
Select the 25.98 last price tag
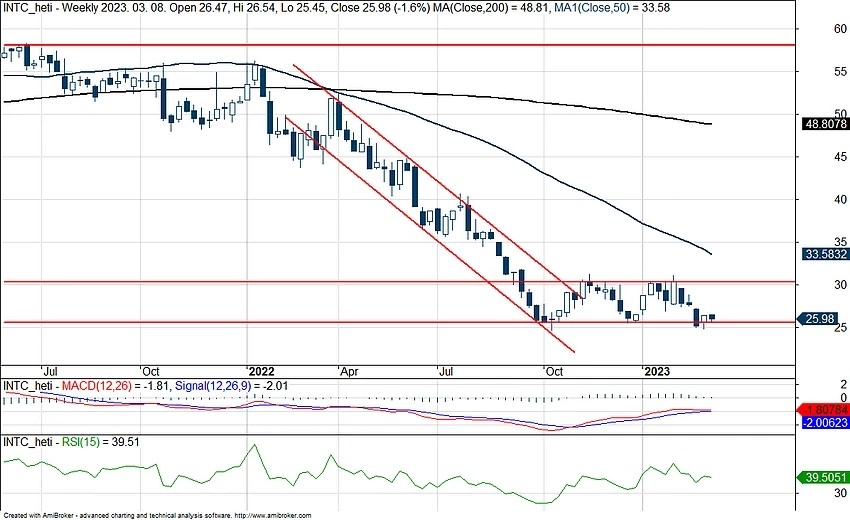tap(825, 319)
